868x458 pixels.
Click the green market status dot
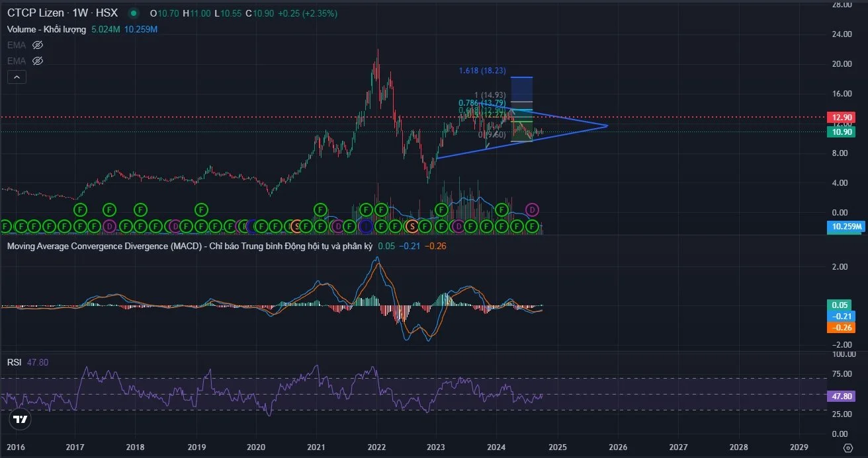point(134,13)
